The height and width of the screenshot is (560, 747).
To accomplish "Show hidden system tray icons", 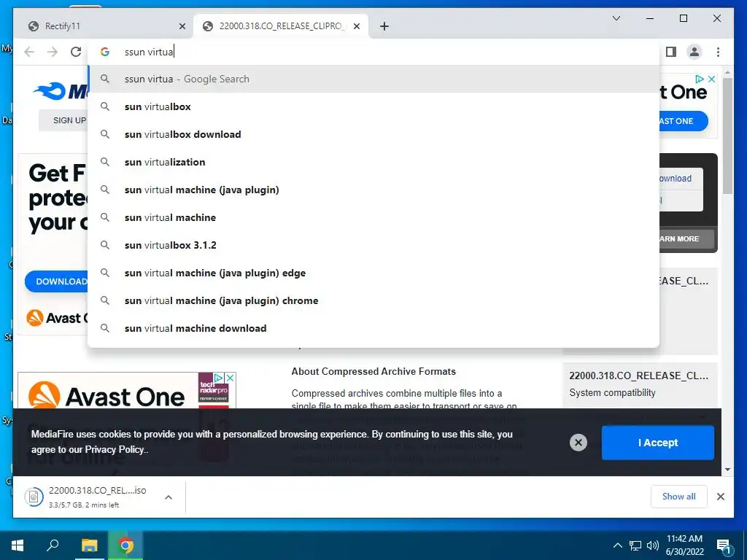I will [x=617, y=545].
